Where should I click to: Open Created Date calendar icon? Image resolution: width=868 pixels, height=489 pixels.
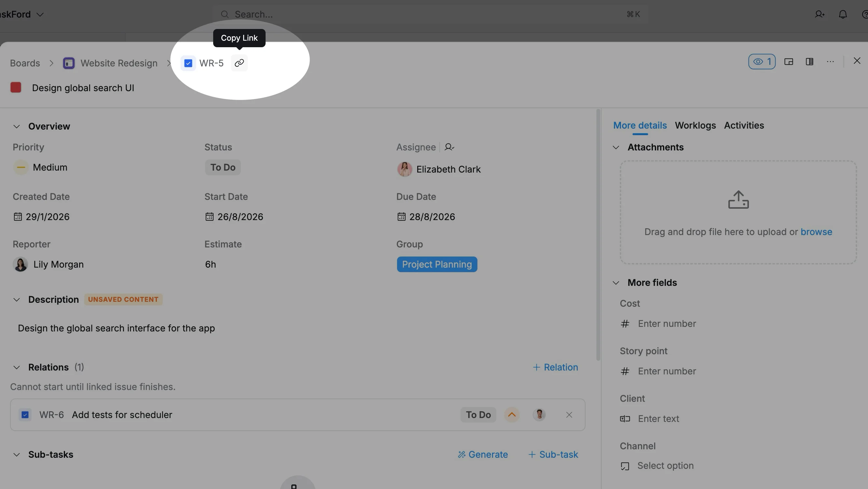tap(18, 217)
